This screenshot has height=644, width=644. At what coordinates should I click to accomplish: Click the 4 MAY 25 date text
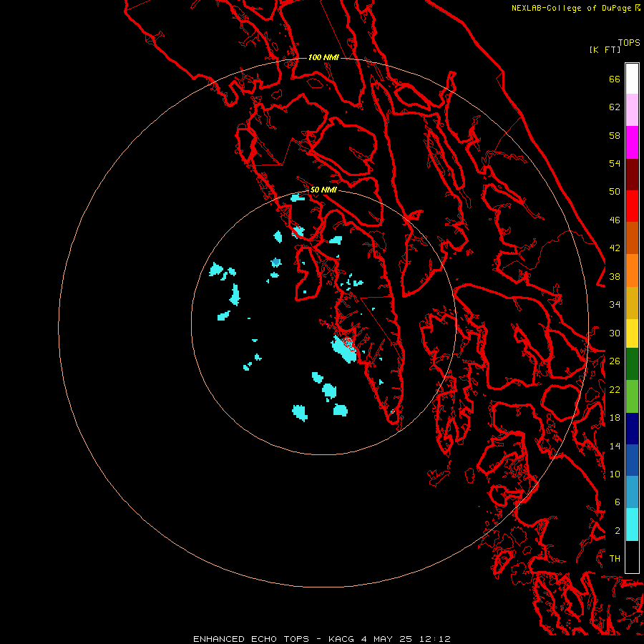point(387,639)
